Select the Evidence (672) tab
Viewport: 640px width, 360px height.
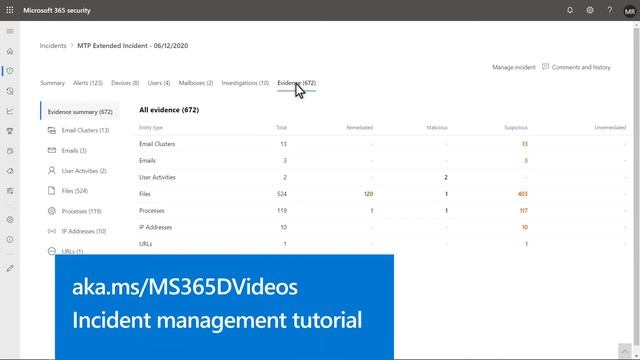click(x=296, y=83)
